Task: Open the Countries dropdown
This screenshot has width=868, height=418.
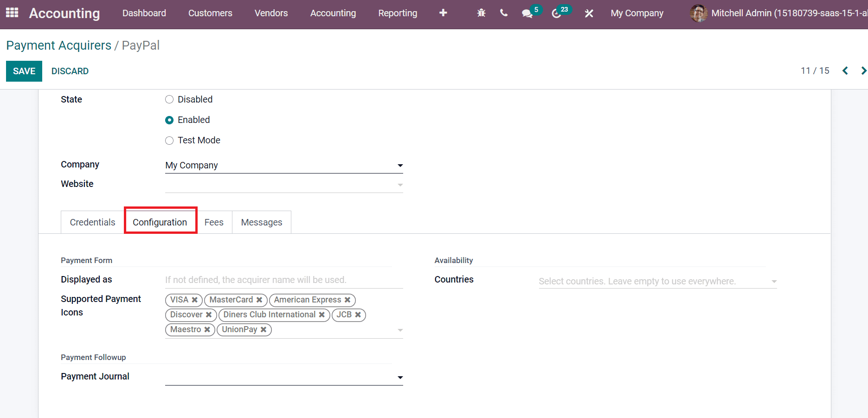Action: [657, 281]
